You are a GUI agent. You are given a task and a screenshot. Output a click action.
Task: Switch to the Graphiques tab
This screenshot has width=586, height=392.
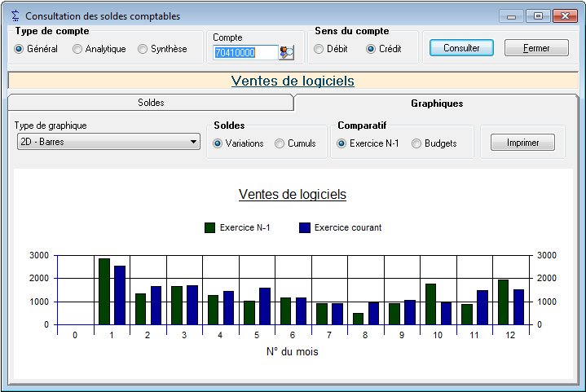[x=437, y=104]
